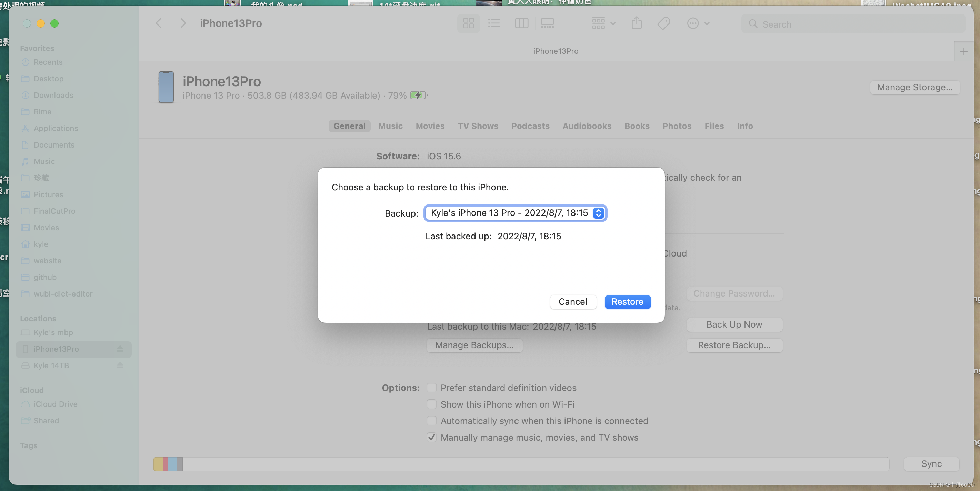
Task: Click the blue Restore button
Action: 627,302
